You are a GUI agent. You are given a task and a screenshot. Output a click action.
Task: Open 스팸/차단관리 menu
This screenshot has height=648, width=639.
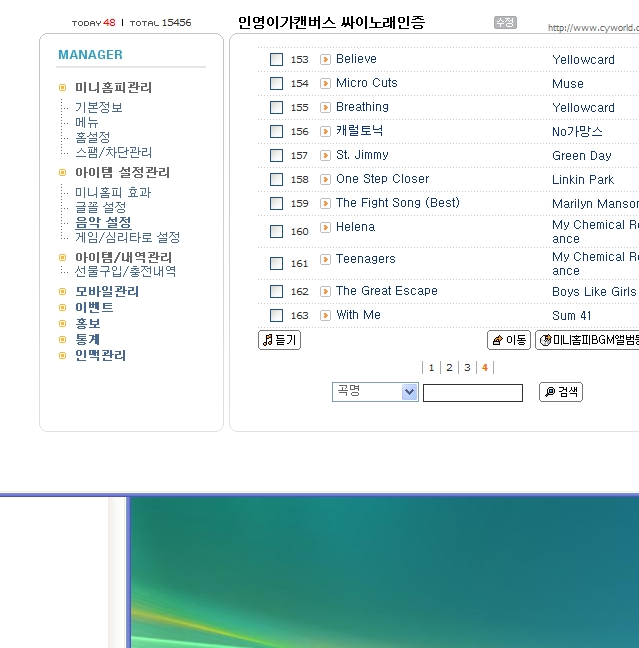click(114, 152)
